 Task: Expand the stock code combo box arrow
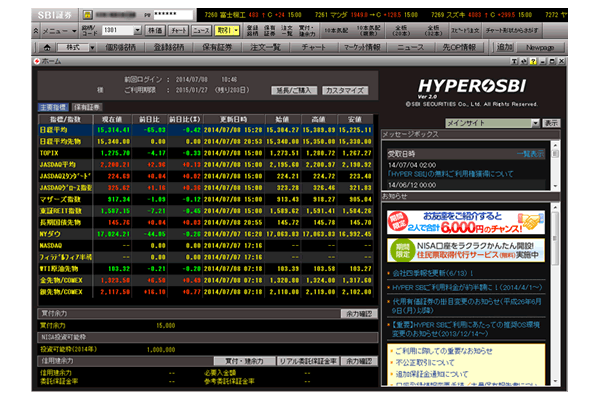137,30
